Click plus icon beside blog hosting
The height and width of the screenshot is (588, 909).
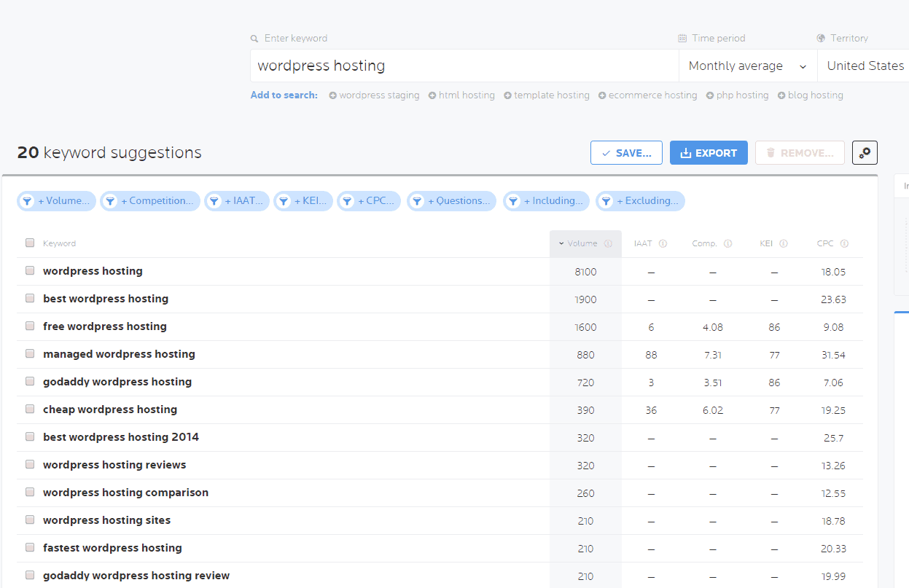click(781, 95)
